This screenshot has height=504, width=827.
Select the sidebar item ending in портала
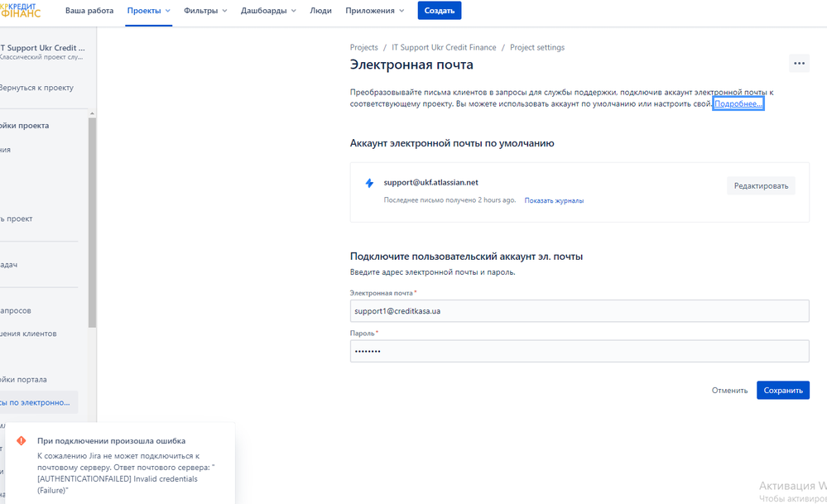[x=24, y=379]
